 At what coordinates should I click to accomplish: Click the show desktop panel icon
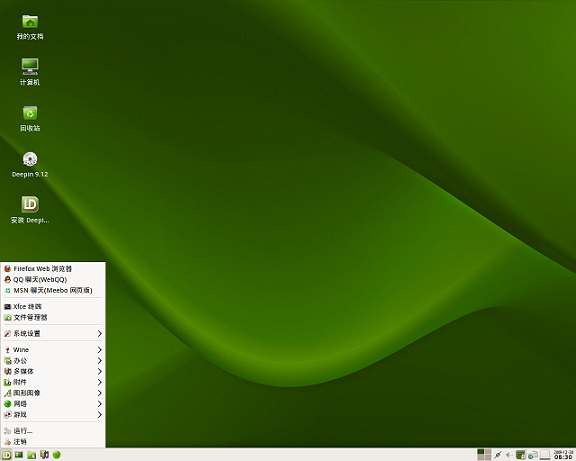[x=19, y=455]
